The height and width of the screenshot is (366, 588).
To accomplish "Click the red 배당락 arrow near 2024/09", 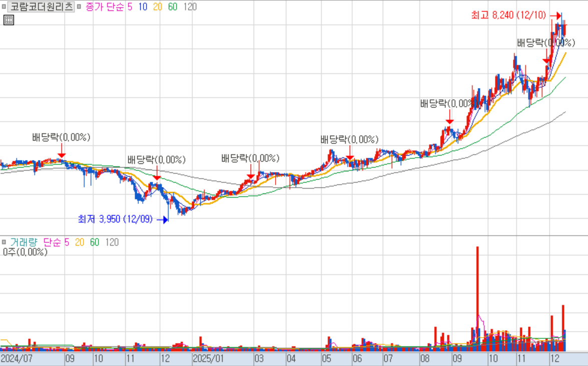I will (61, 151).
